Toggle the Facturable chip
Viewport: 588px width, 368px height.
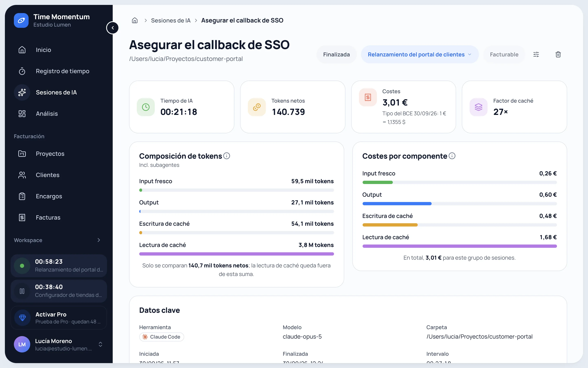[504, 55]
